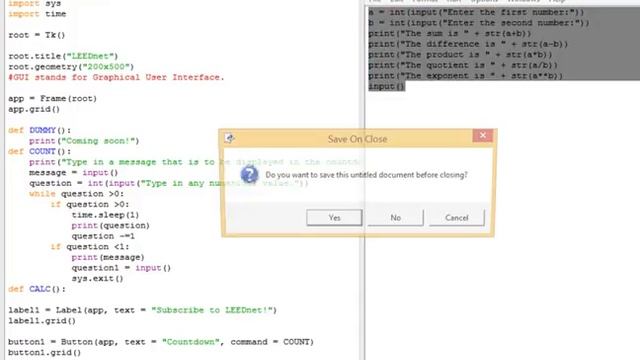
Task: Click 'Enter the second number' line in right editor
Action: coord(479,23)
